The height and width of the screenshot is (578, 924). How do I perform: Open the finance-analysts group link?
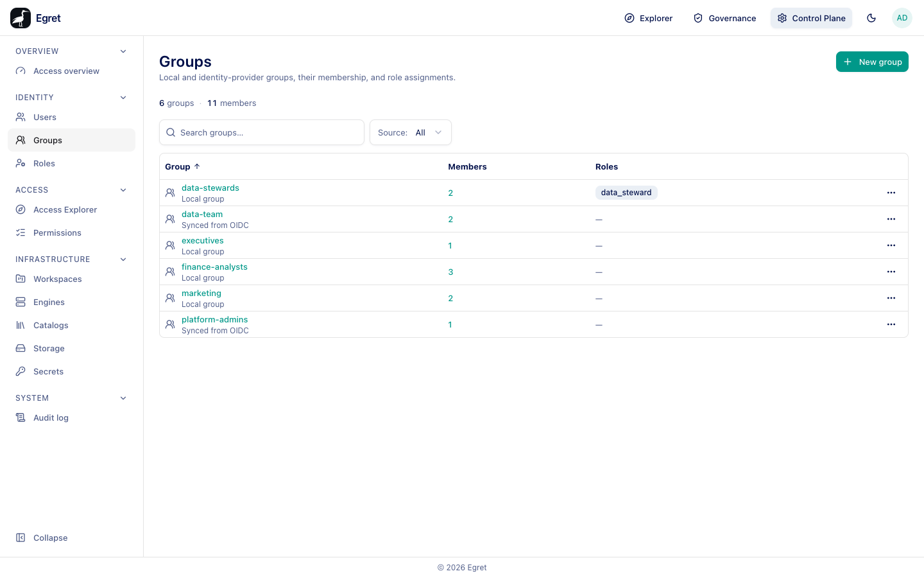point(214,267)
